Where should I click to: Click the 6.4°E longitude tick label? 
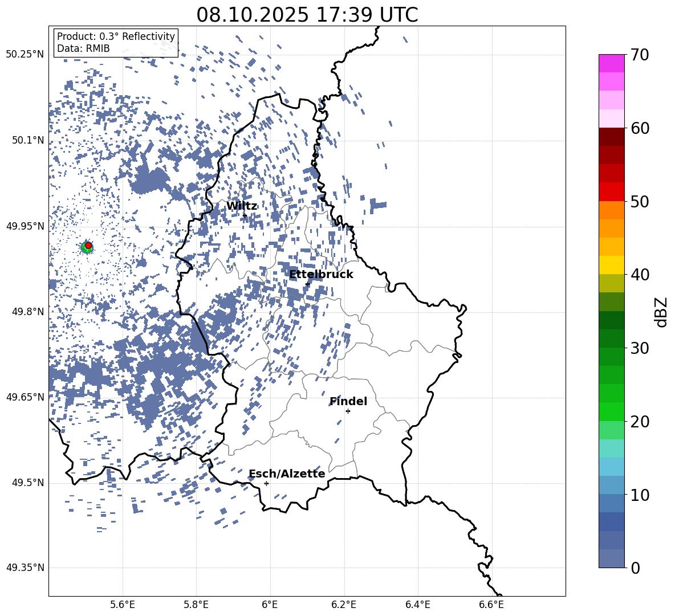[x=418, y=605]
